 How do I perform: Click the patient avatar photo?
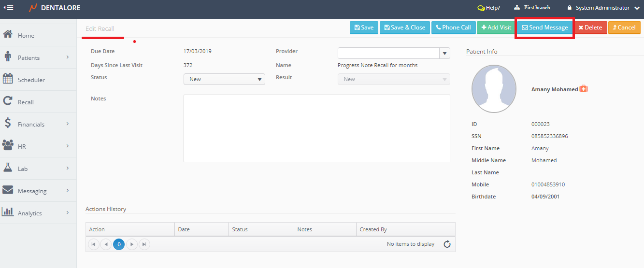[494, 89]
